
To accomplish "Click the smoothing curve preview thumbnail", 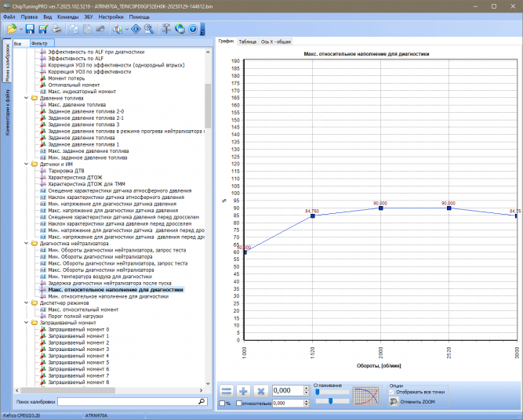I will pos(366,396).
